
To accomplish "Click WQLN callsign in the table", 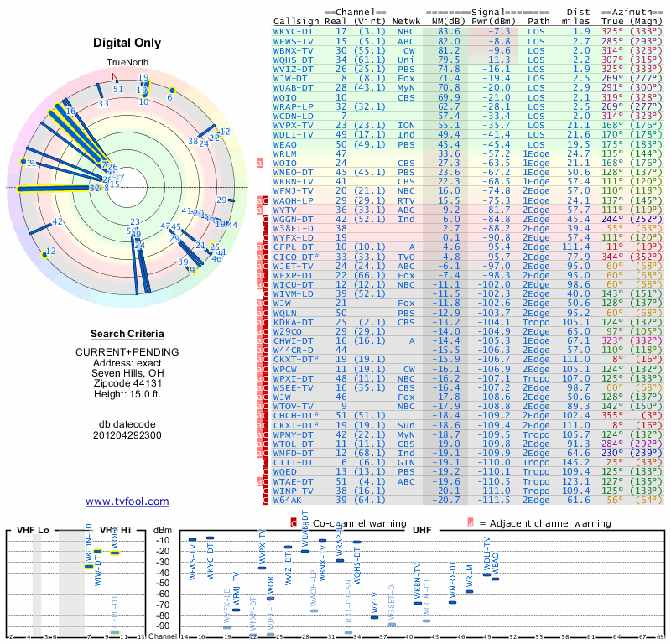I will (285, 314).
